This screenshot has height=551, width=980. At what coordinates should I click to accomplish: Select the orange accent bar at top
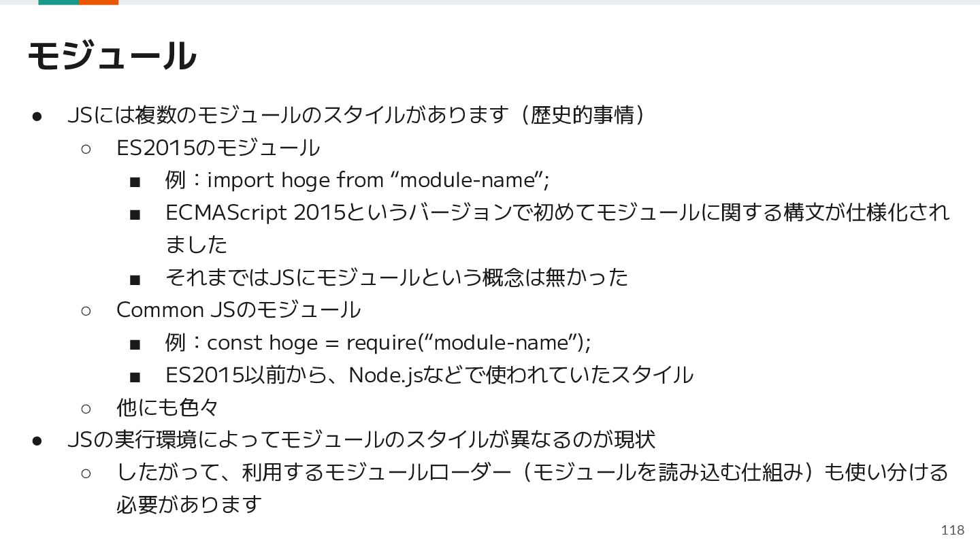click(x=99, y=2)
